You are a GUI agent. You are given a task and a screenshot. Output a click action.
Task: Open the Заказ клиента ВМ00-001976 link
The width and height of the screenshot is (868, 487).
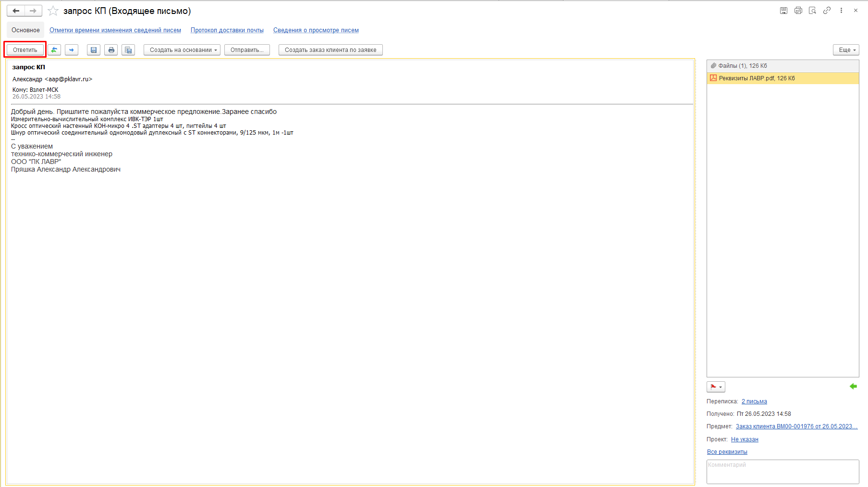coord(796,426)
